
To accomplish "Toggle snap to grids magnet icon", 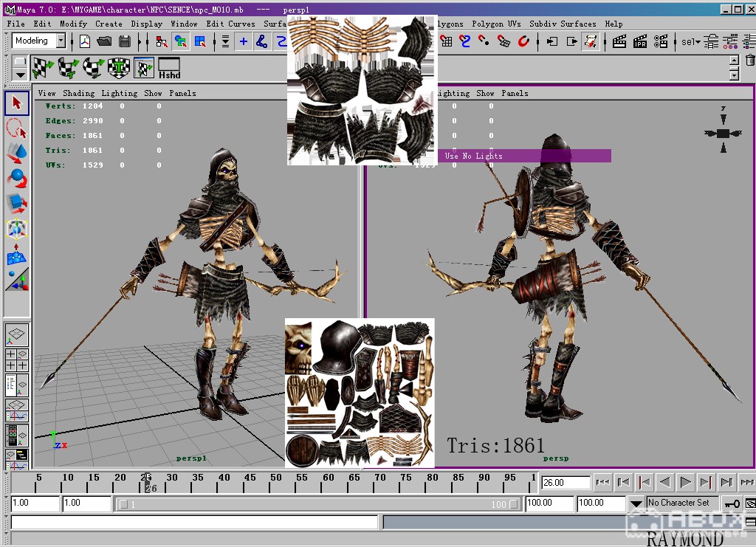I will click(447, 41).
